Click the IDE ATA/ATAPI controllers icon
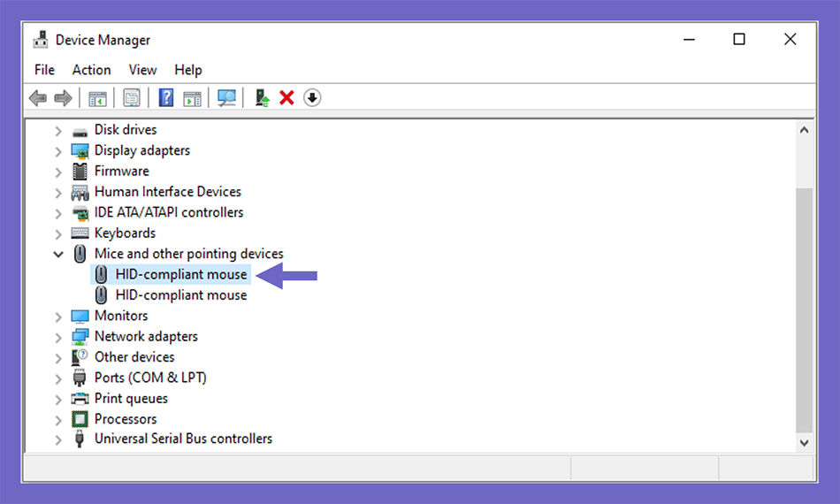The height and width of the screenshot is (504, 840). [80, 213]
